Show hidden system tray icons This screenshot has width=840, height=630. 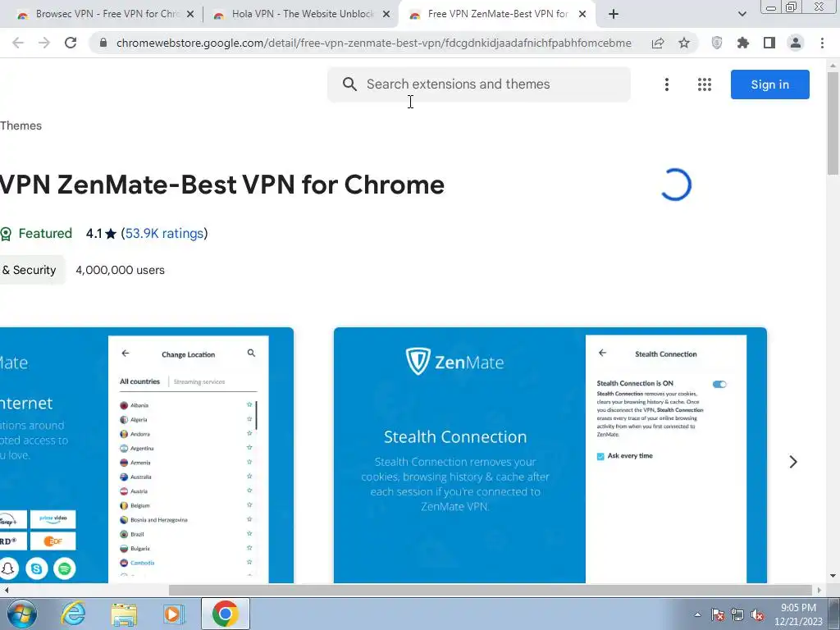coord(697,614)
